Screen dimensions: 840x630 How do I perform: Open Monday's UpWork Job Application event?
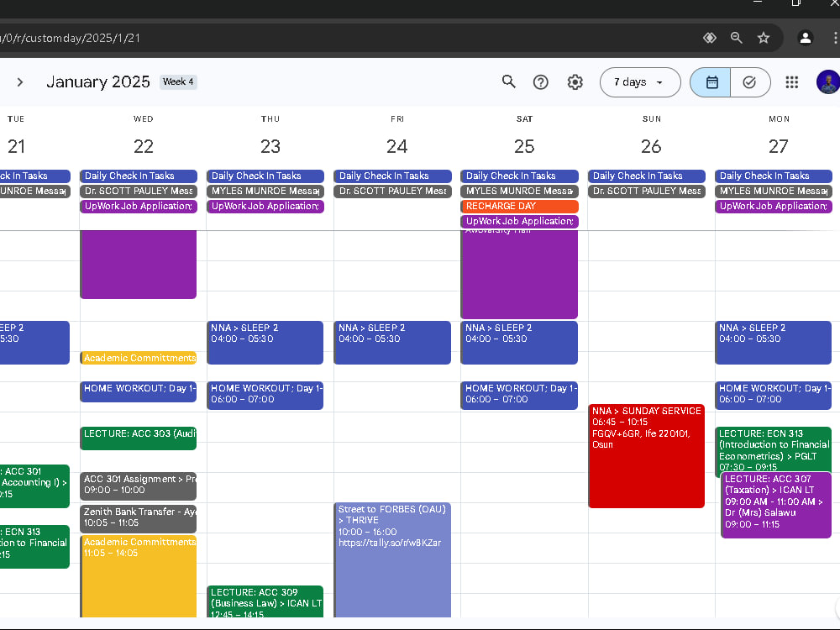(774, 207)
